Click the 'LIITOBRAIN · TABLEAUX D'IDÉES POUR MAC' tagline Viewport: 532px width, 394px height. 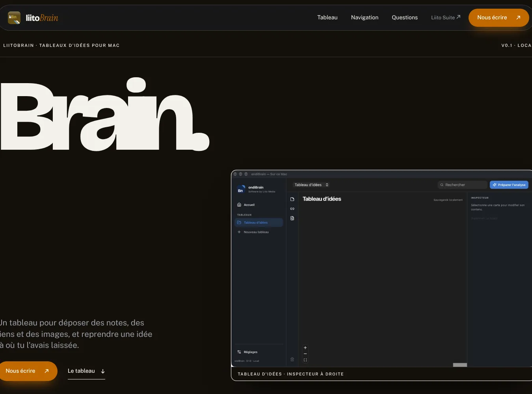(61, 45)
